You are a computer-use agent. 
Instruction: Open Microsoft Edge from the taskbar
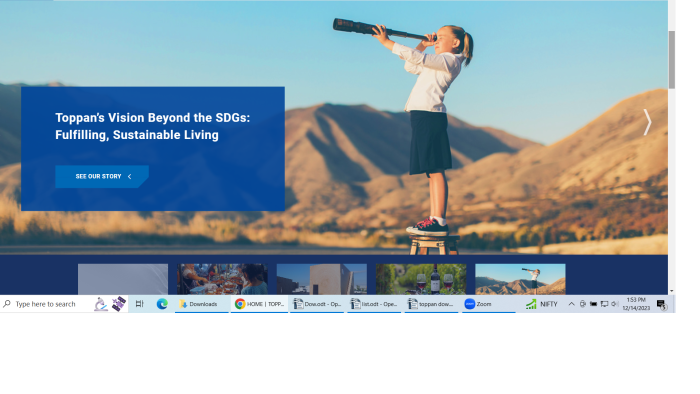[162, 304]
